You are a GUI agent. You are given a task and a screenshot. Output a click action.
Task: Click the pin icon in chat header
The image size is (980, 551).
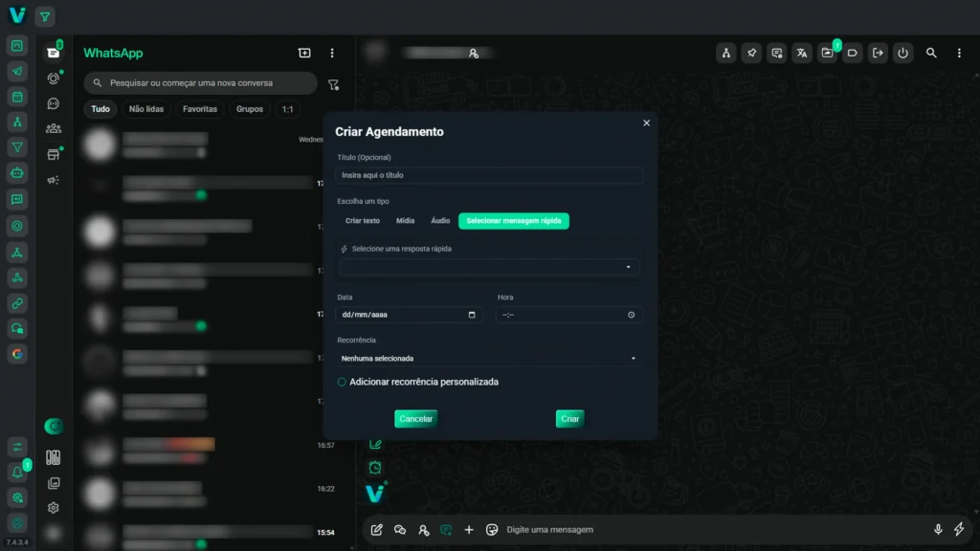point(752,54)
